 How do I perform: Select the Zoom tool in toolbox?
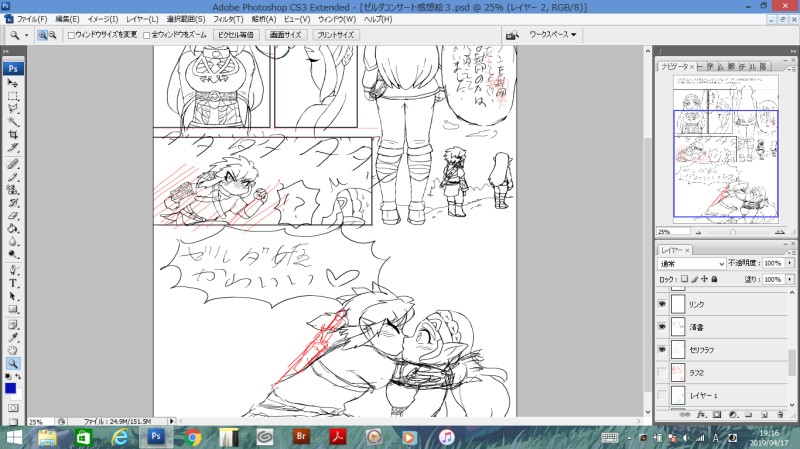[x=13, y=363]
